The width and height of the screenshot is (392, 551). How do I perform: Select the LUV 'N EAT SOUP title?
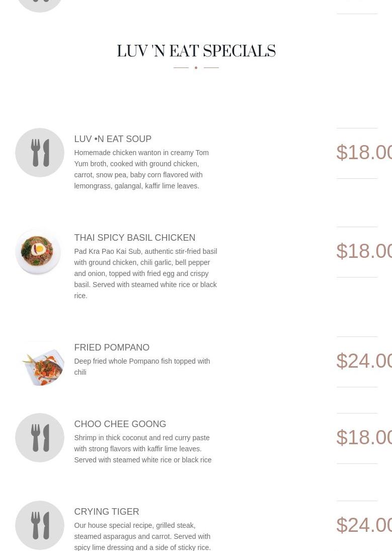[113, 139]
